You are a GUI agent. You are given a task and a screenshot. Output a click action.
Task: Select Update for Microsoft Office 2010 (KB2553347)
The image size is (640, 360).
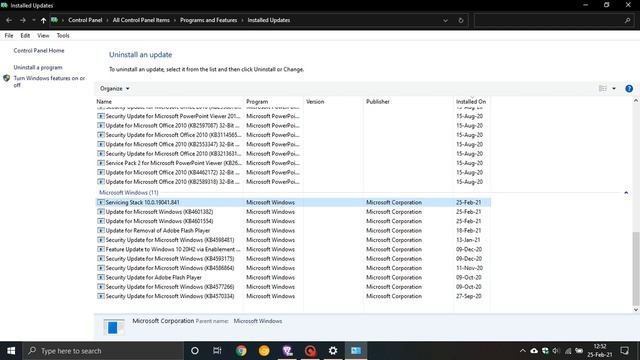[293, 144]
